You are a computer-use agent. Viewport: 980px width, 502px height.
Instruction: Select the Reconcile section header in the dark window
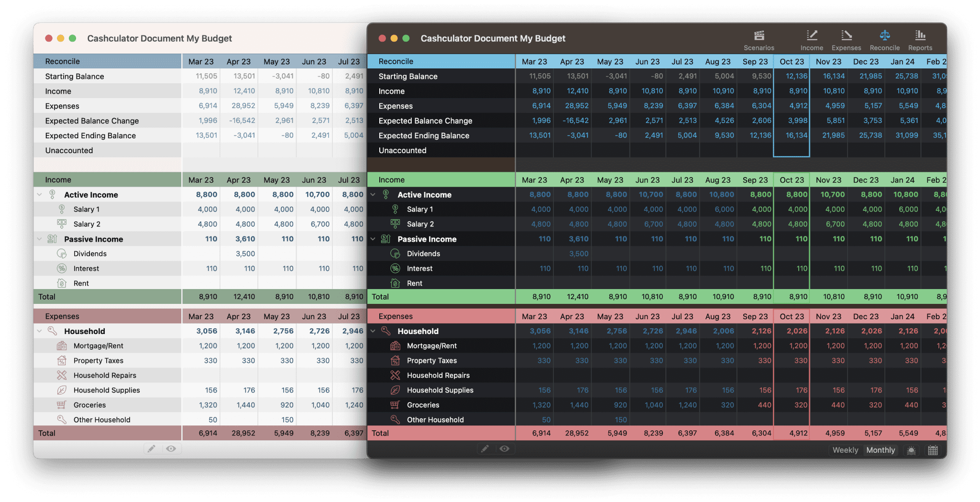pos(441,61)
